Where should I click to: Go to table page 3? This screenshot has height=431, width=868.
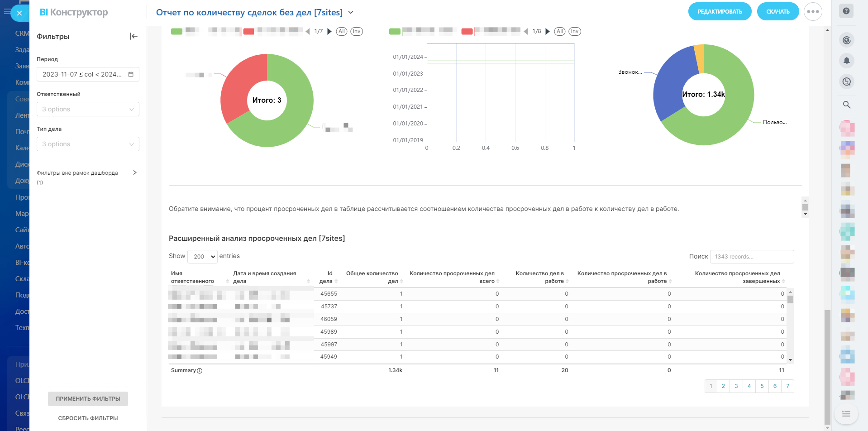pos(736,386)
